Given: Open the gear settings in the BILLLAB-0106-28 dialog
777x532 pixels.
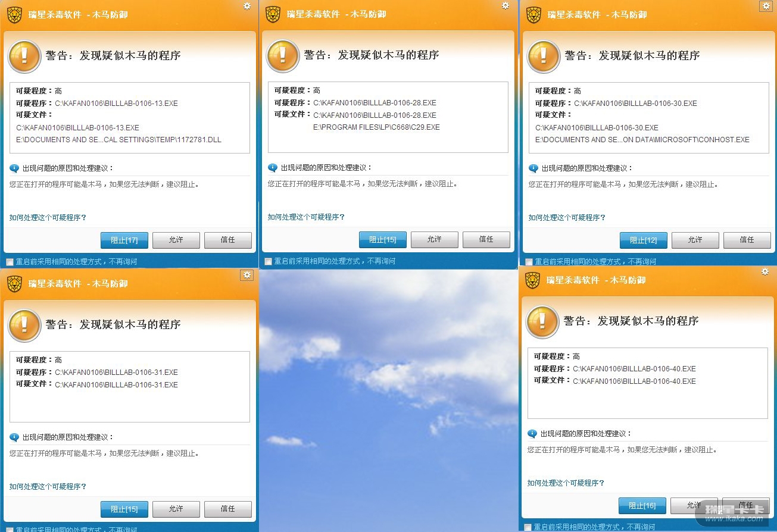Looking at the screenshot, I should (x=505, y=5).
